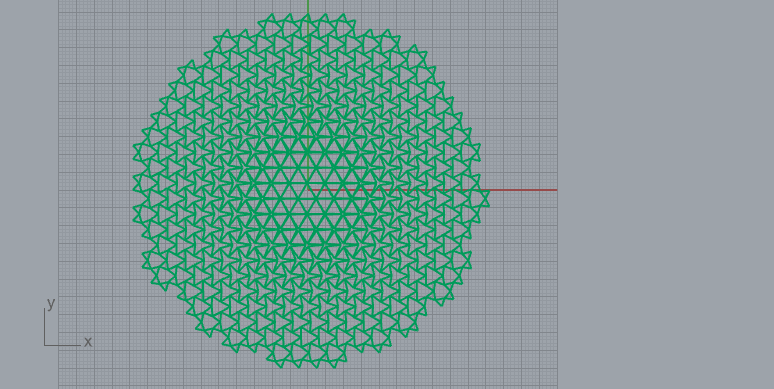Click the world axes icon's "y" label
The height and width of the screenshot is (389, 774).
(x=51, y=303)
